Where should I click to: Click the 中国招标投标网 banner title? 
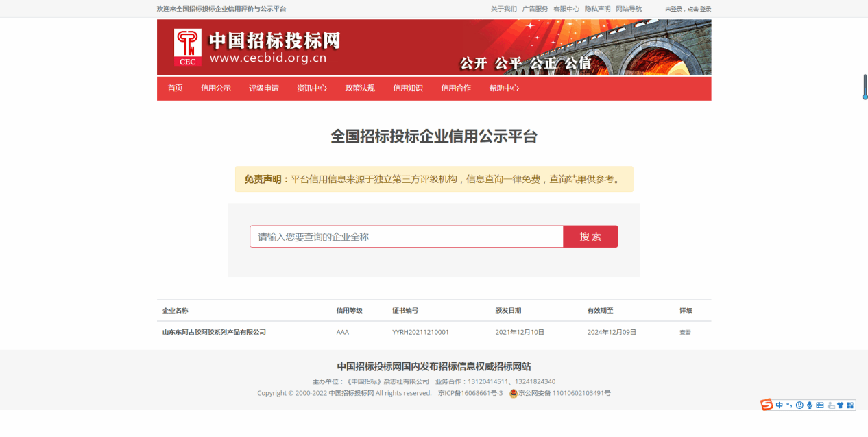[x=274, y=40]
